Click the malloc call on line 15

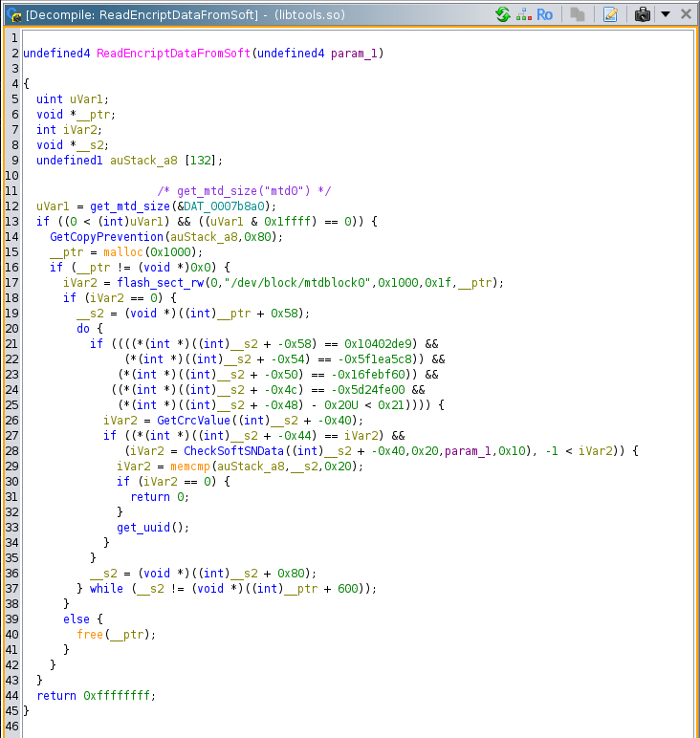pos(122,252)
